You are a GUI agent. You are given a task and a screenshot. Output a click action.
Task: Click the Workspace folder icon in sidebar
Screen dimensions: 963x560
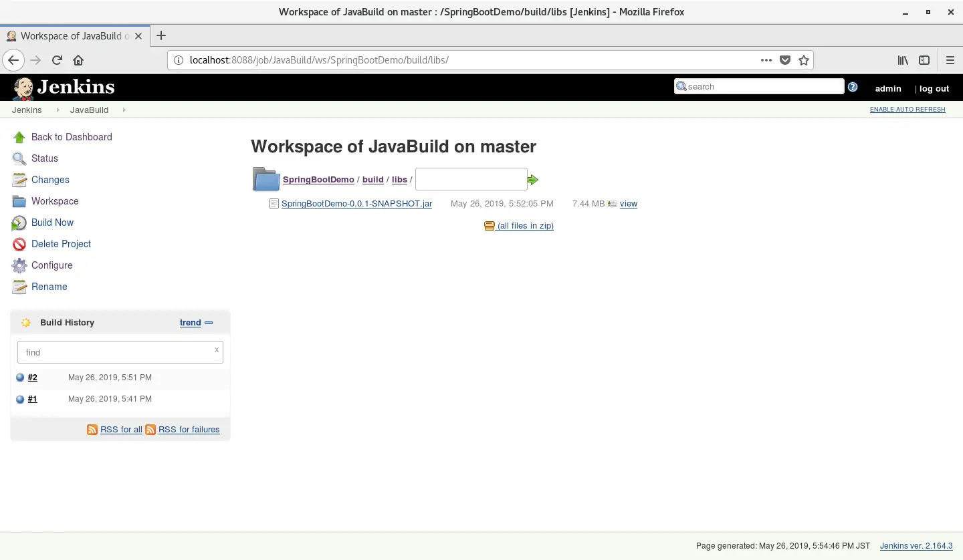coord(19,201)
